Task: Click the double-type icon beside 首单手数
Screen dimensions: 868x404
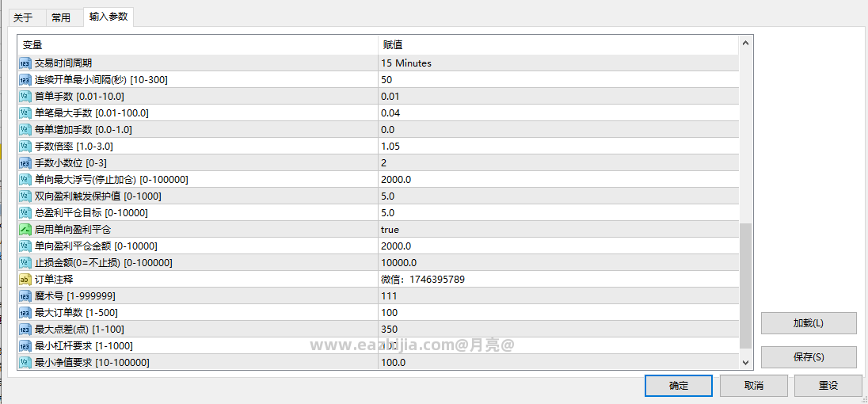Action: [25, 97]
